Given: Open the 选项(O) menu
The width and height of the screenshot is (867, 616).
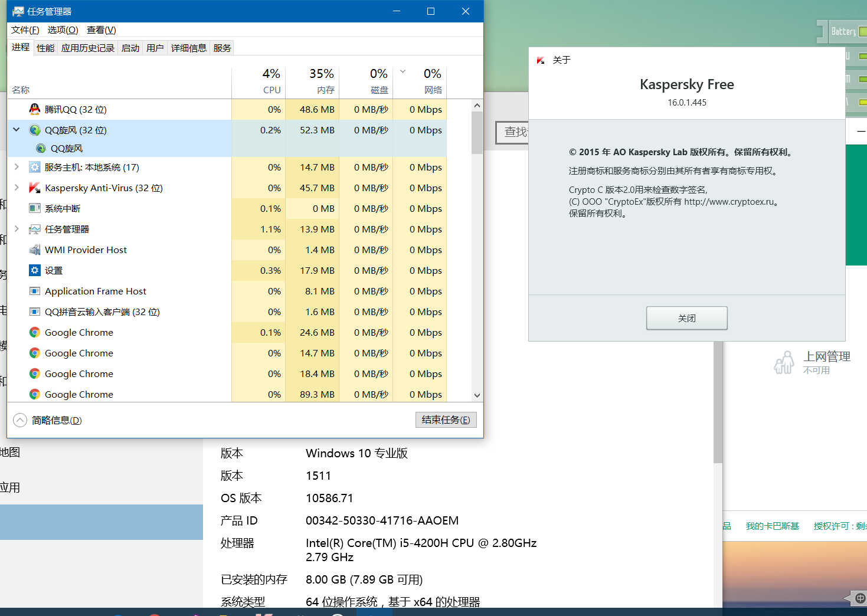Looking at the screenshot, I should pos(63,30).
